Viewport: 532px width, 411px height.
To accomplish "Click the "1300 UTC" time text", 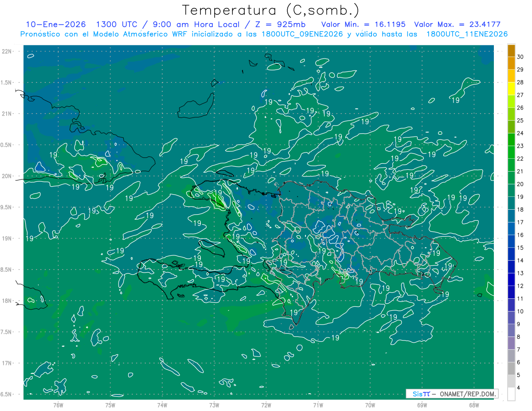I will click(117, 24).
